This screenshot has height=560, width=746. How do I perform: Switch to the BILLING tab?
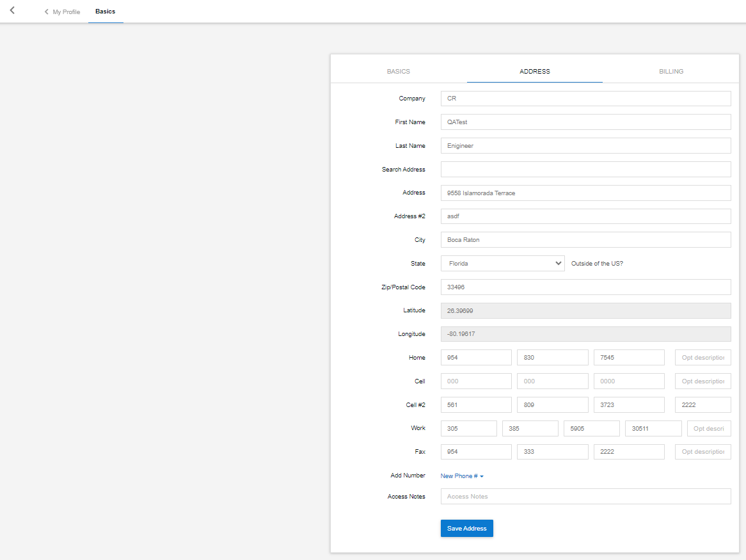(x=671, y=71)
